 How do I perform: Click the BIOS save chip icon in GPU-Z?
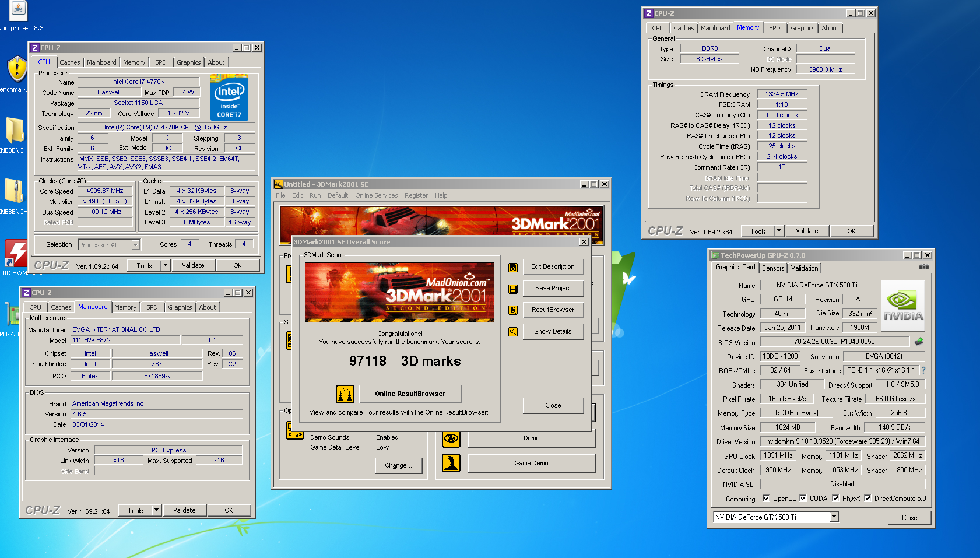point(919,342)
